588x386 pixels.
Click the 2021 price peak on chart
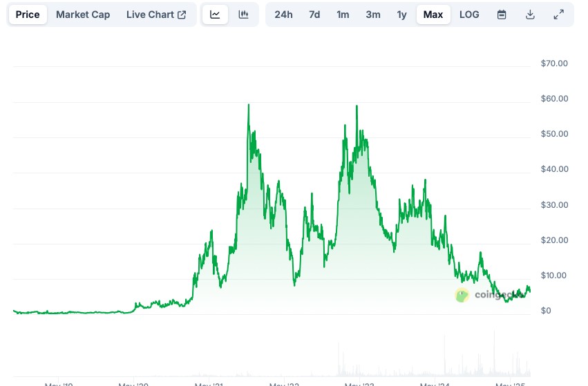point(249,105)
